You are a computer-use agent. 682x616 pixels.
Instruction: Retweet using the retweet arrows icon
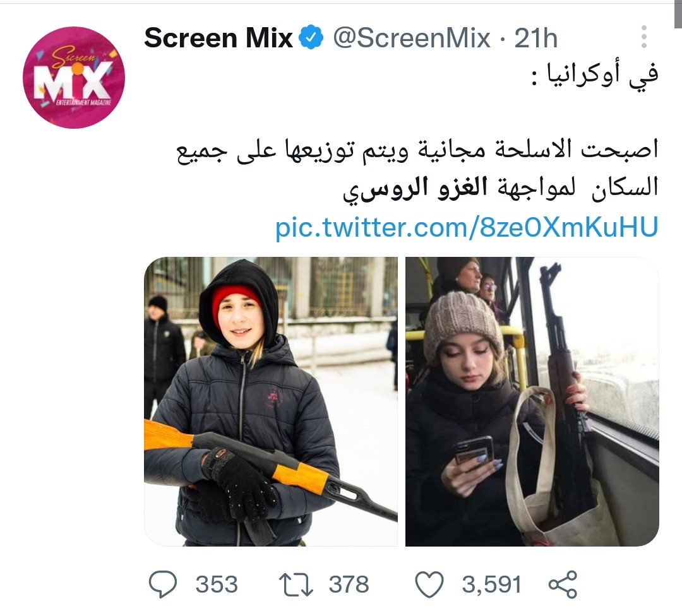tap(296, 584)
